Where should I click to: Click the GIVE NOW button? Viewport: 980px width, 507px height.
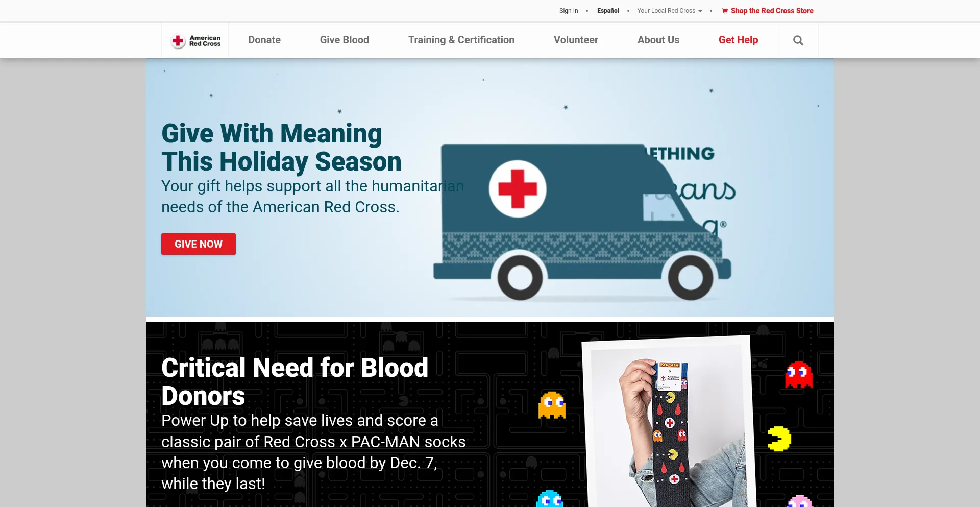[199, 244]
